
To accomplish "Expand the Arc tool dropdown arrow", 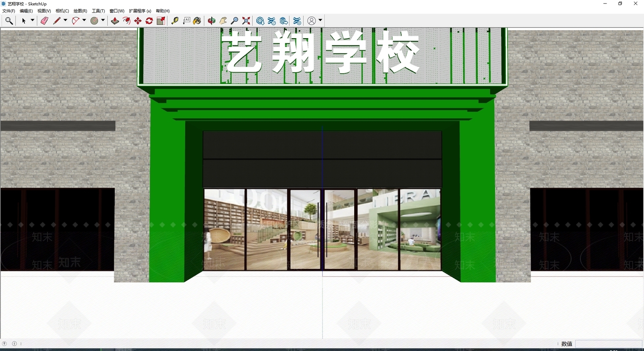I will coord(84,21).
